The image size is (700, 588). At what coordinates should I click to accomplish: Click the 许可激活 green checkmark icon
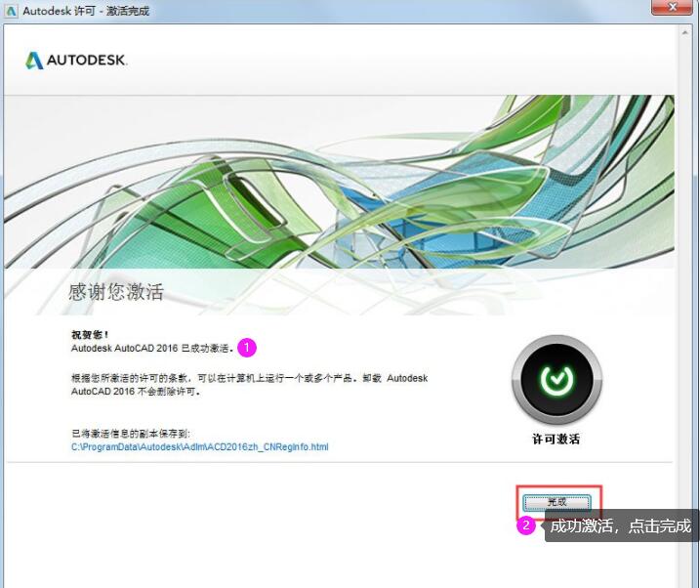(556, 379)
